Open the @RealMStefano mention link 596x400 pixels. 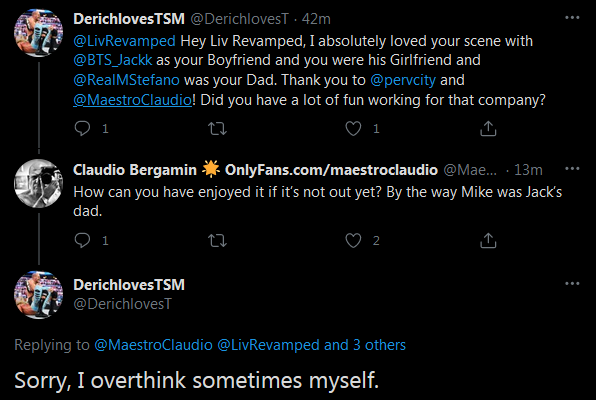126,80
